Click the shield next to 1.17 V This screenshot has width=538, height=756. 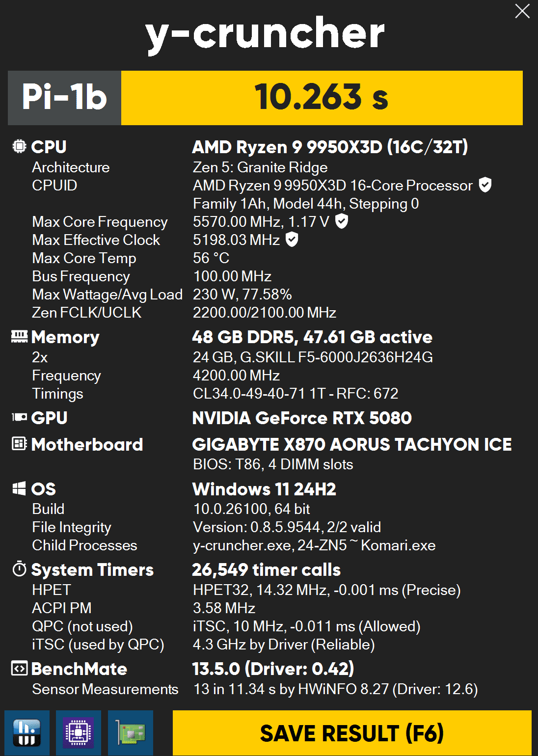(x=342, y=221)
